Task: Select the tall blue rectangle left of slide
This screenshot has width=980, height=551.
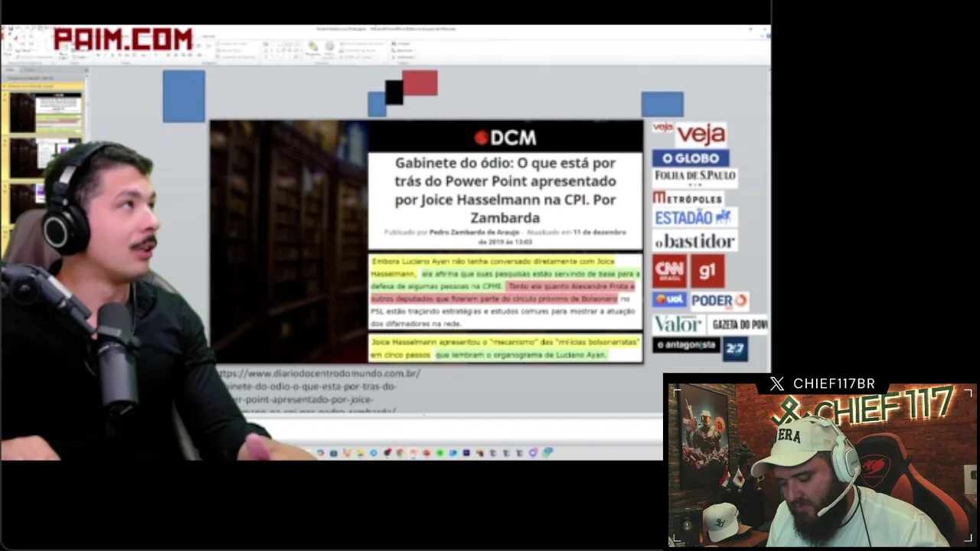Action: tap(184, 96)
